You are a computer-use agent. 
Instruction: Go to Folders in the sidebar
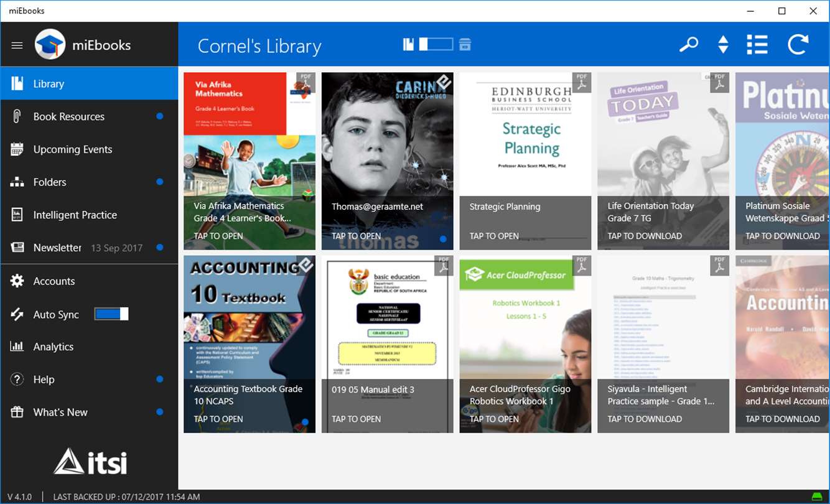[90, 182]
